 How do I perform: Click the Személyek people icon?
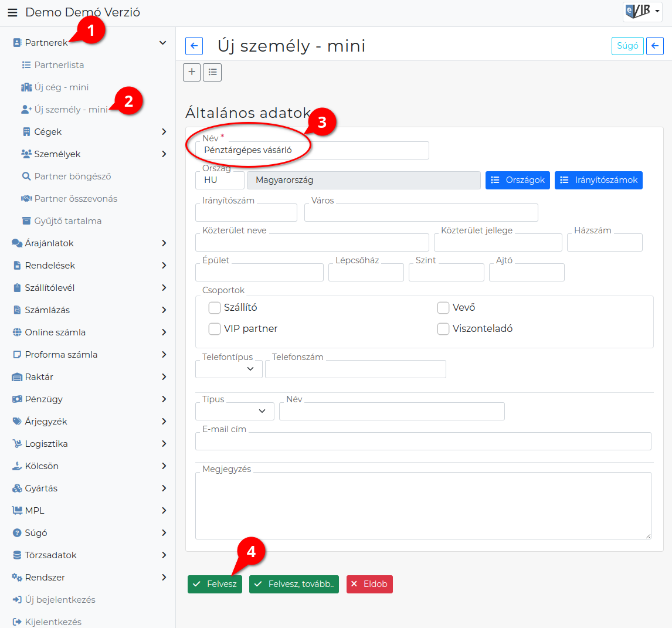click(x=26, y=154)
